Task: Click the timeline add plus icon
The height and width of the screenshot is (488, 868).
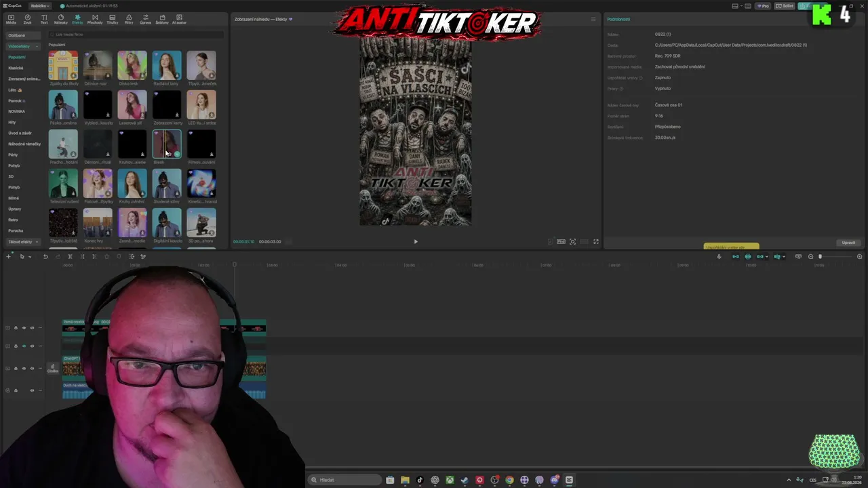Action: click(x=8, y=257)
